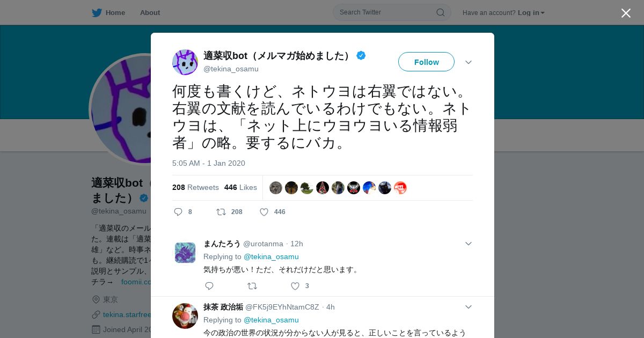Click the reply icon on main tweet
Screen dimensions: 644x338
(178, 212)
